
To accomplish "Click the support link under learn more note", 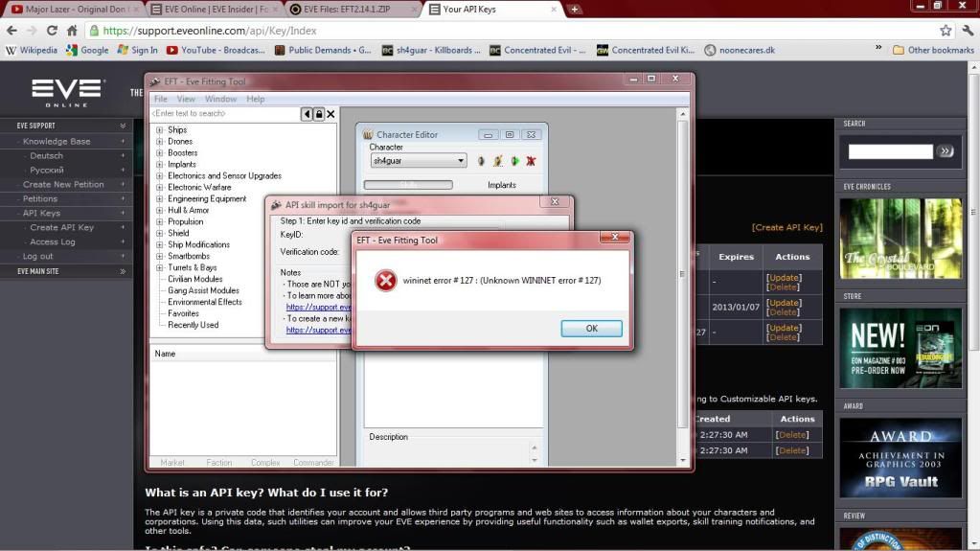I will (319, 307).
